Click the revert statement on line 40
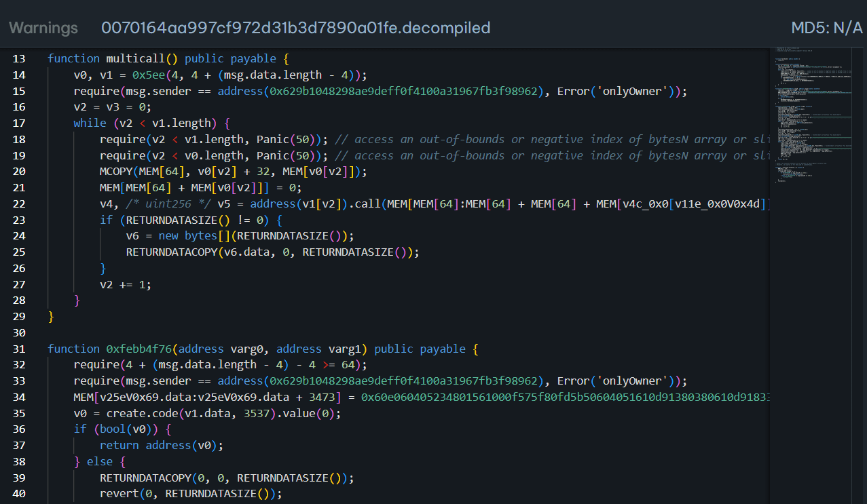This screenshot has width=867, height=504. click(x=117, y=494)
